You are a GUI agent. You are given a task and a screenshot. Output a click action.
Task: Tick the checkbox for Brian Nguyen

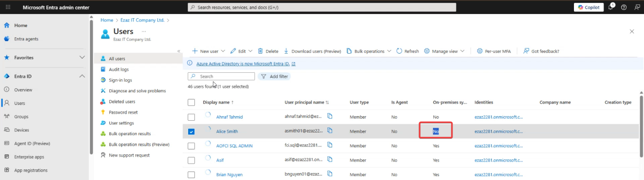(191, 175)
